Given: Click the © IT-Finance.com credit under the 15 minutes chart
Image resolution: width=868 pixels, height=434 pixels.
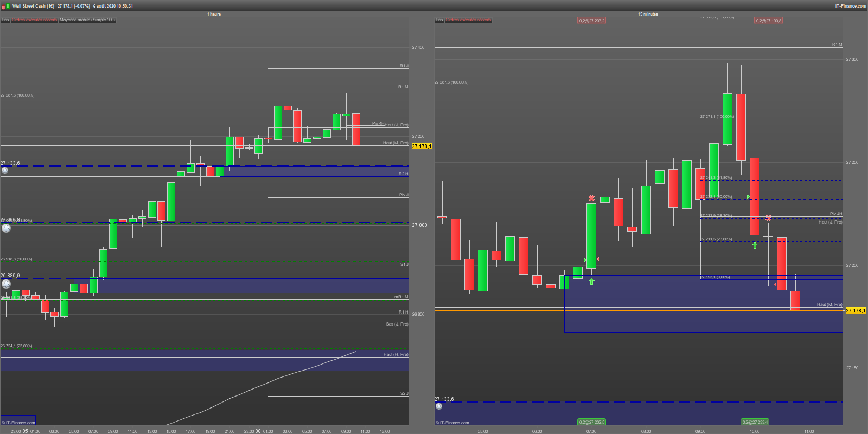Looking at the screenshot, I should pos(452,423).
